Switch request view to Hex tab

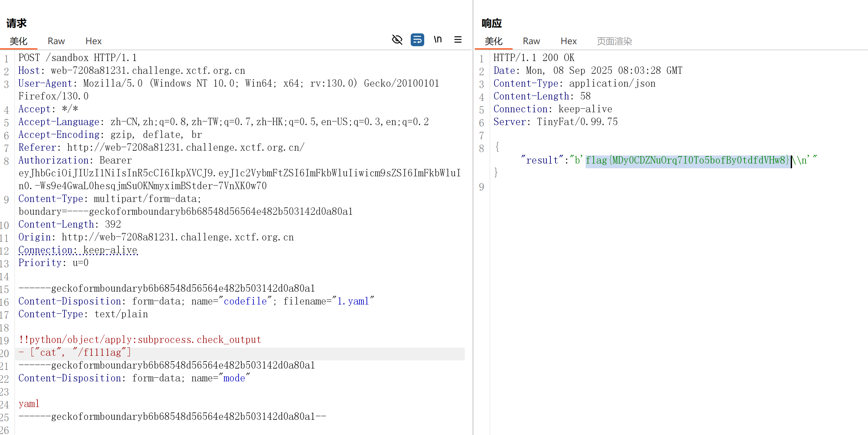pos(93,41)
